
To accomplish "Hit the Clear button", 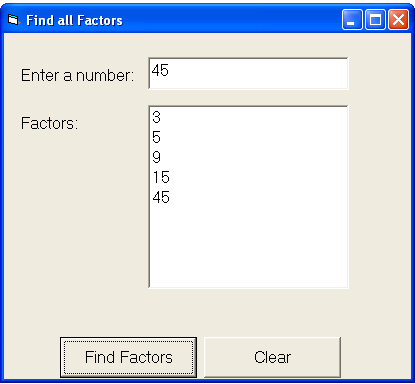I will pyautogui.click(x=272, y=357).
